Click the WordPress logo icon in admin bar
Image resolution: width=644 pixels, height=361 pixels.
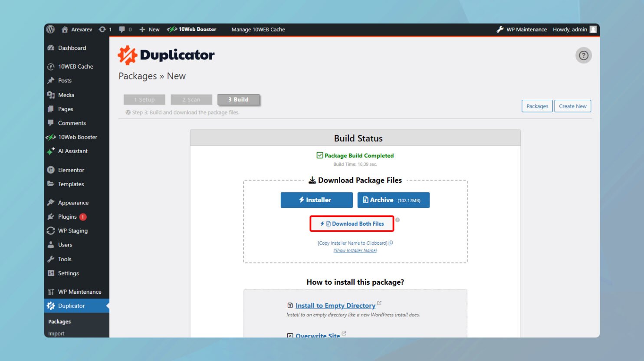click(51, 30)
